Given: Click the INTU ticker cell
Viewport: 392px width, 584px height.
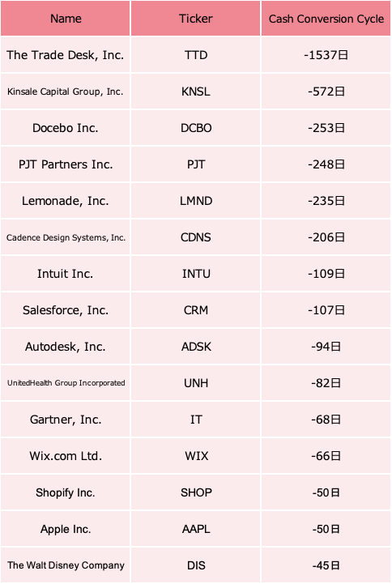Looking at the screenshot, I should [195, 274].
